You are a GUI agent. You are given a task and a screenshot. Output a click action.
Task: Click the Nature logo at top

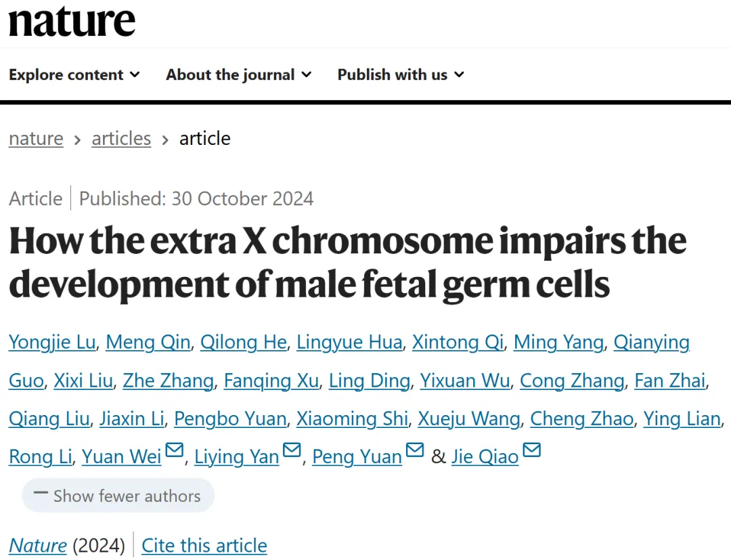(x=72, y=21)
